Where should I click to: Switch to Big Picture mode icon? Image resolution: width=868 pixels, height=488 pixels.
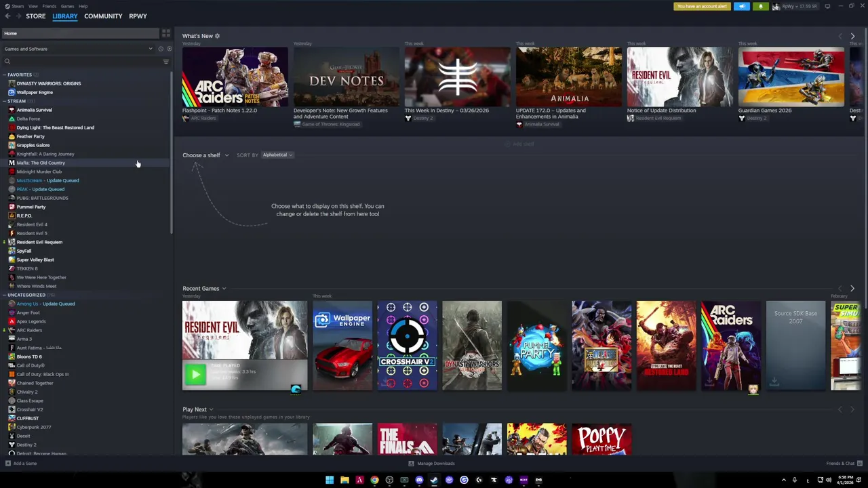click(827, 6)
